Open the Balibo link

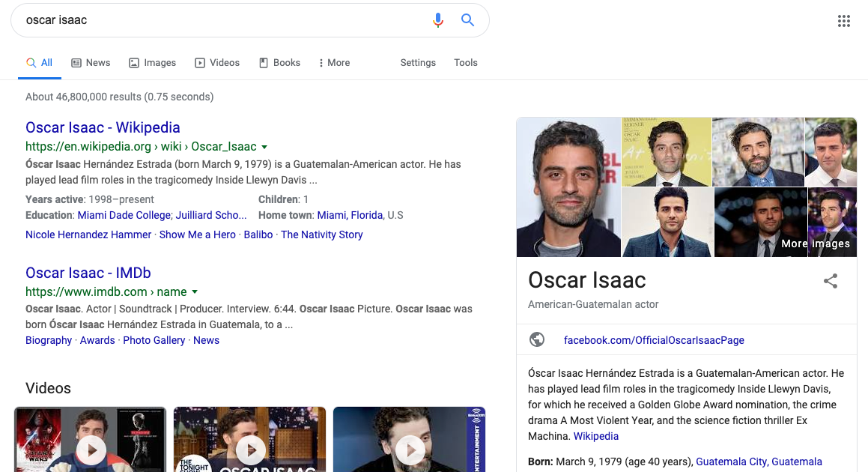tap(258, 235)
